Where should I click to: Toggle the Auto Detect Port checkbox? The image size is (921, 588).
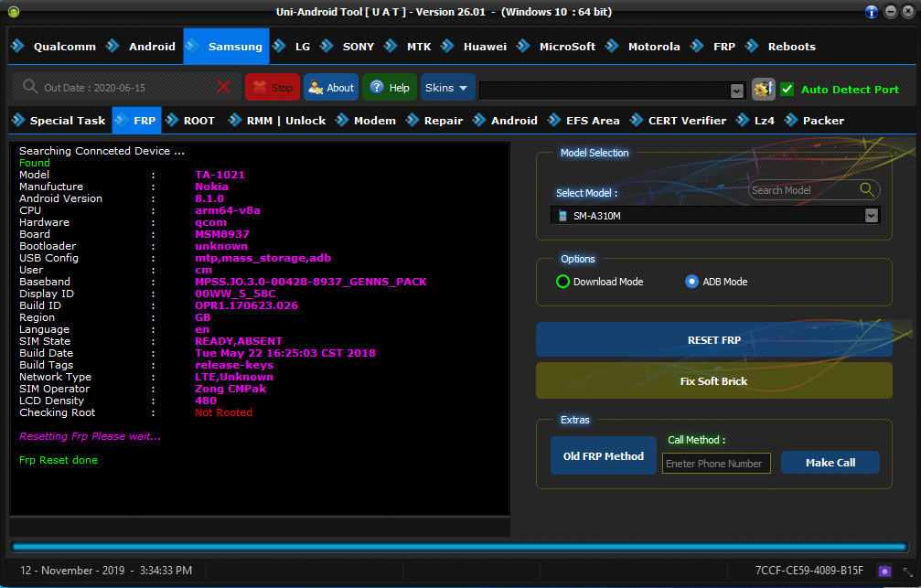tap(787, 89)
